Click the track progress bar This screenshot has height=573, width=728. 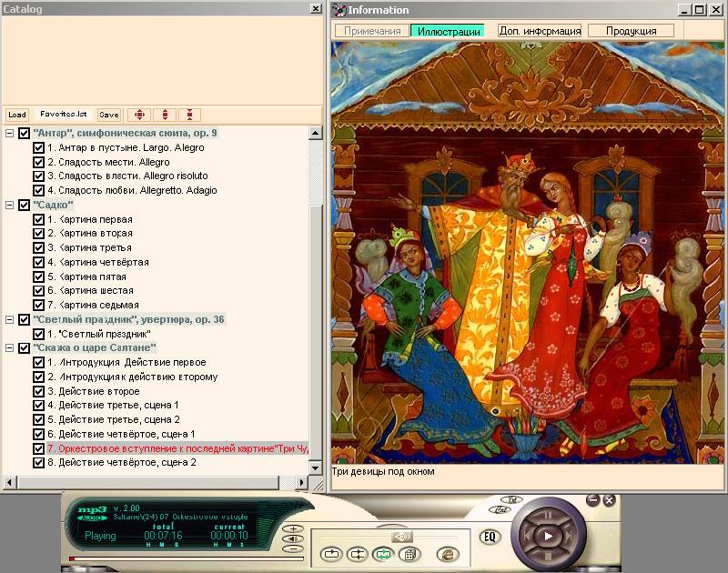[x=187, y=558]
